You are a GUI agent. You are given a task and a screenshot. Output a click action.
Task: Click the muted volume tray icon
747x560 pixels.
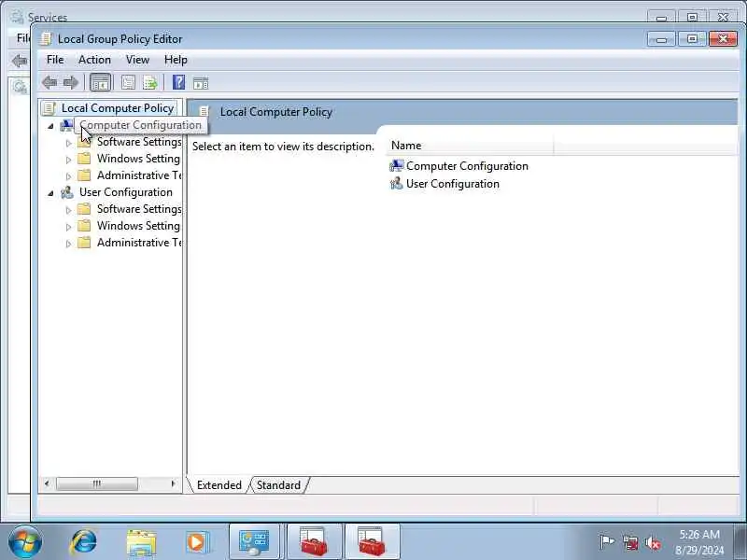click(653, 542)
